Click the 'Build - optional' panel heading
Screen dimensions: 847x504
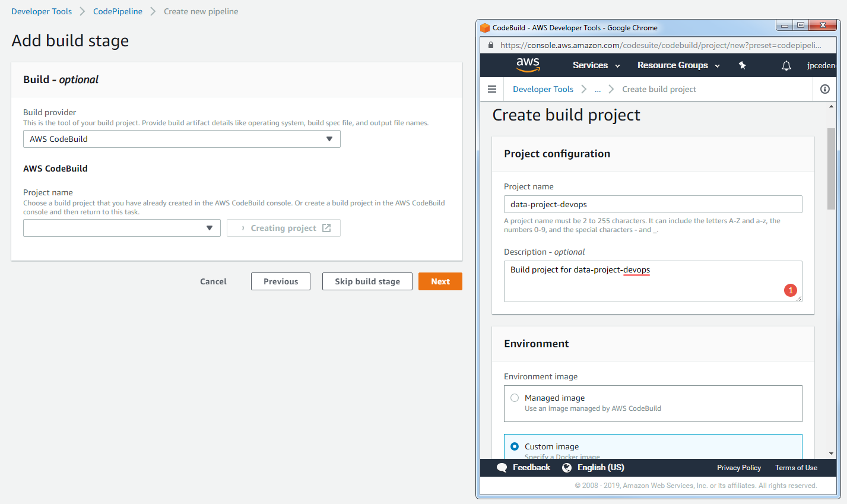click(x=61, y=80)
